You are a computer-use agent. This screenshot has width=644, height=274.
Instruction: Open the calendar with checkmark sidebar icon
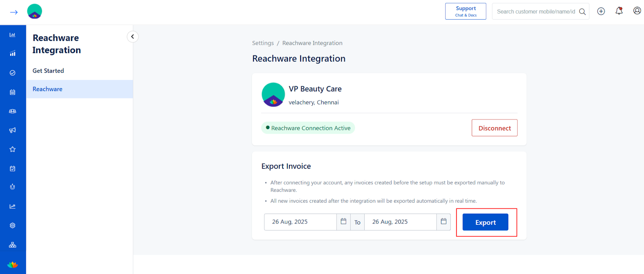(x=12, y=169)
